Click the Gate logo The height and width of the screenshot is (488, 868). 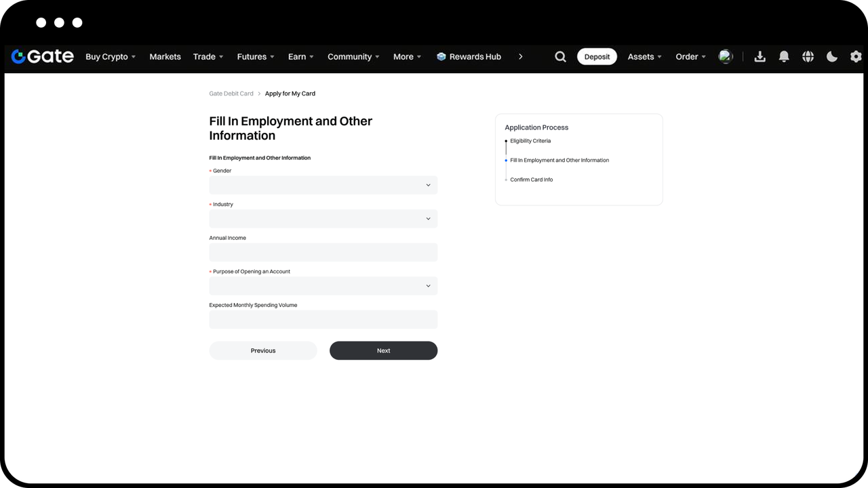pos(42,56)
